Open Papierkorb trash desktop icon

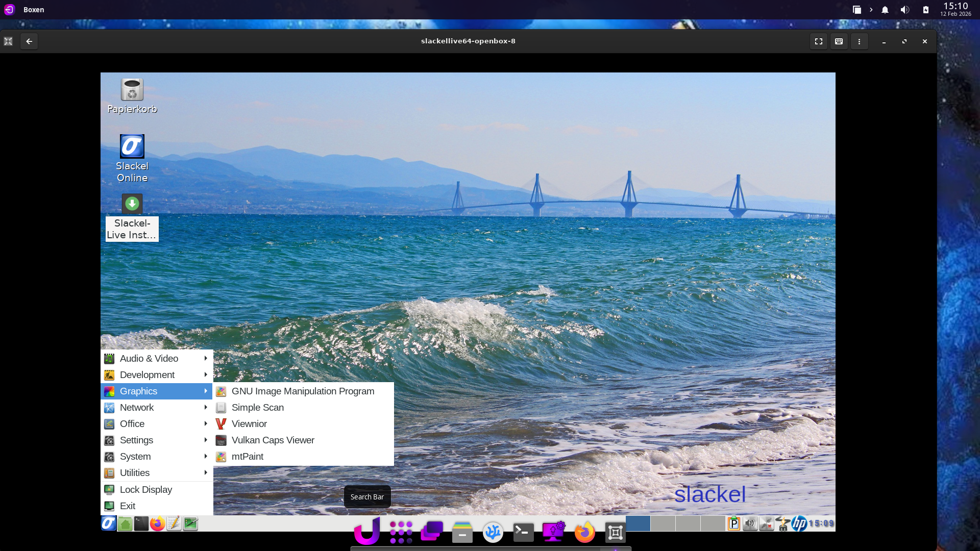coord(132,90)
